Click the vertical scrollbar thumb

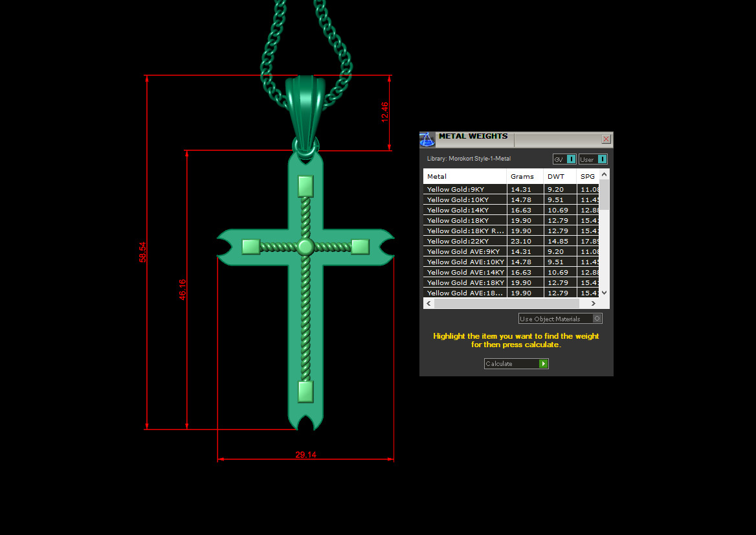click(604, 194)
